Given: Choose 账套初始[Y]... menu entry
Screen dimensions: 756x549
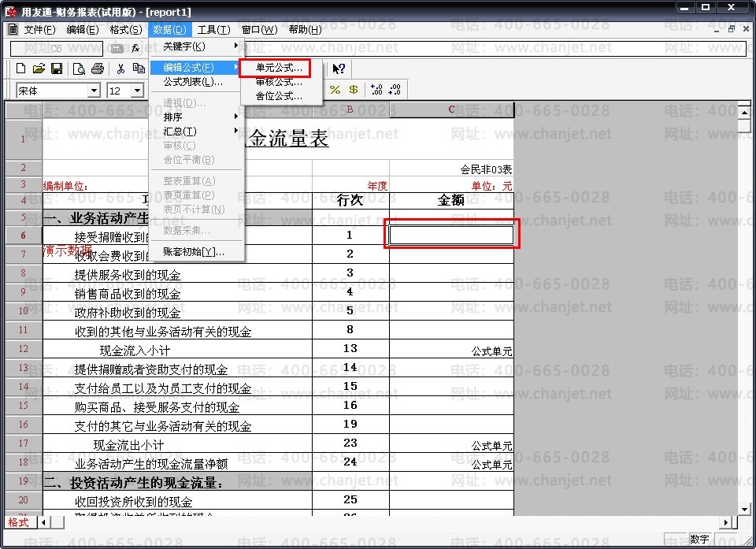Looking at the screenshot, I should (195, 251).
